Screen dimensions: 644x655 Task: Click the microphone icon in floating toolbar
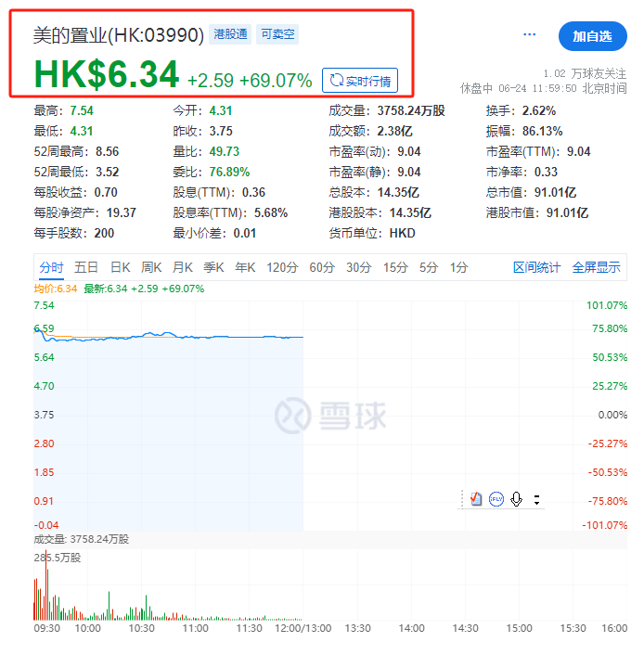tap(517, 499)
